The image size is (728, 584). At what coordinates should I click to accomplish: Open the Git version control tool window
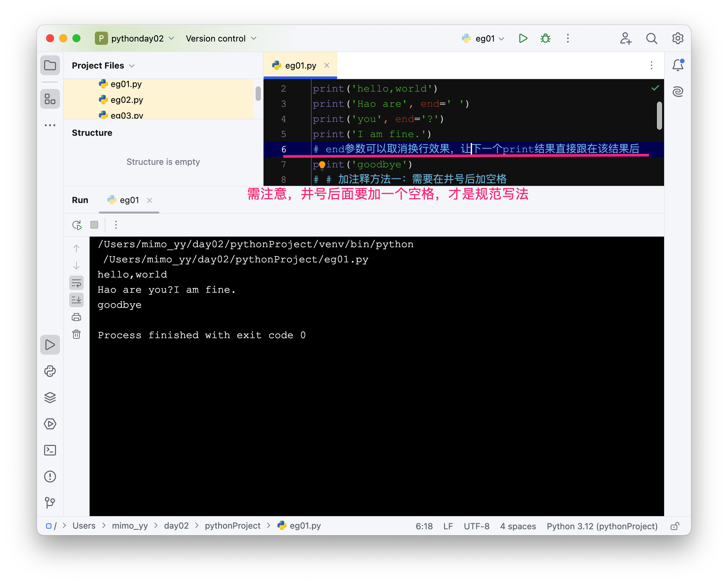tap(50, 503)
